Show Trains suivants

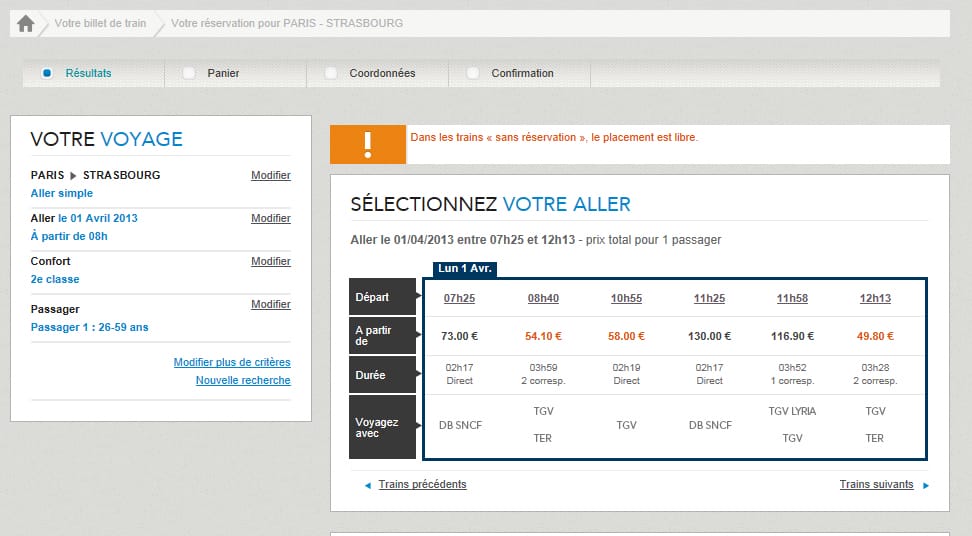tap(877, 484)
